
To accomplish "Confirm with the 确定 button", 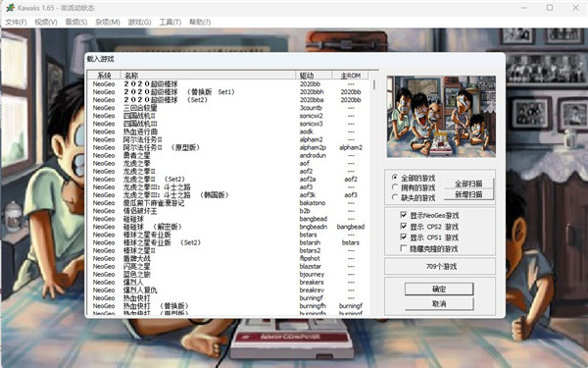I will point(439,289).
